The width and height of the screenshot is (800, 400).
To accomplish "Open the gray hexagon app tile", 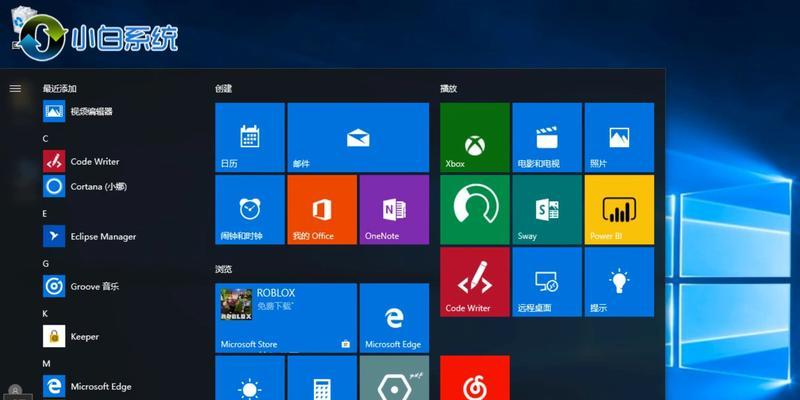I will click(394, 378).
